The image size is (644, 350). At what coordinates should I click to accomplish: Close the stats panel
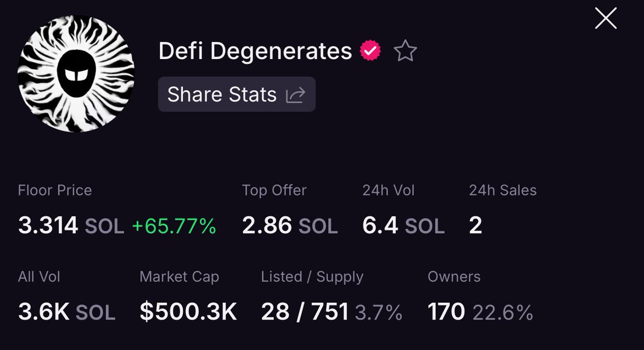point(606,19)
